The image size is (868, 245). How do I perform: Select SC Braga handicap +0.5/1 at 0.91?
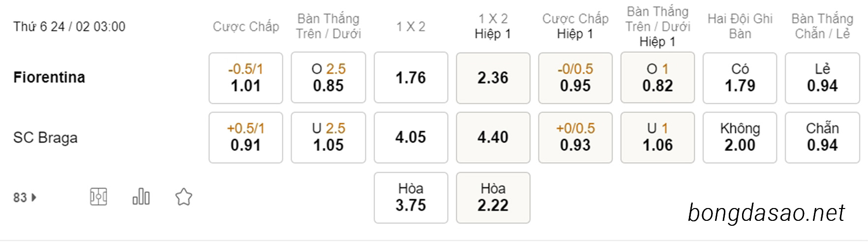click(x=246, y=138)
